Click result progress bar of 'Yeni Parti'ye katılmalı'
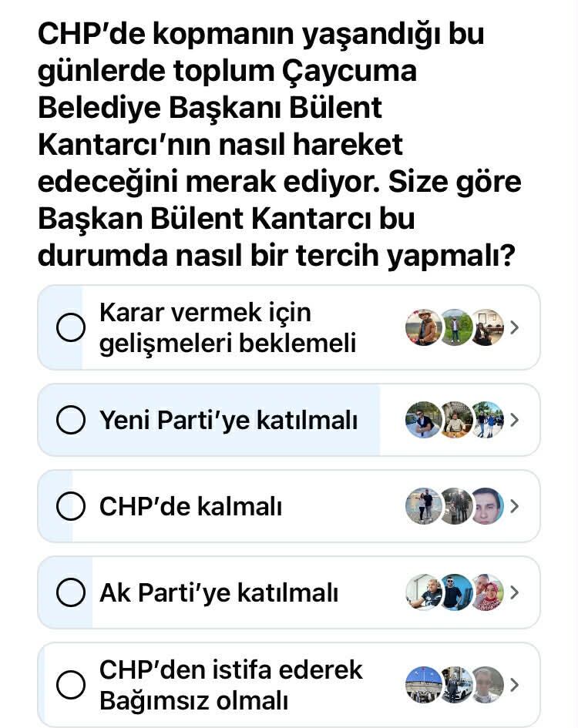 point(209,420)
